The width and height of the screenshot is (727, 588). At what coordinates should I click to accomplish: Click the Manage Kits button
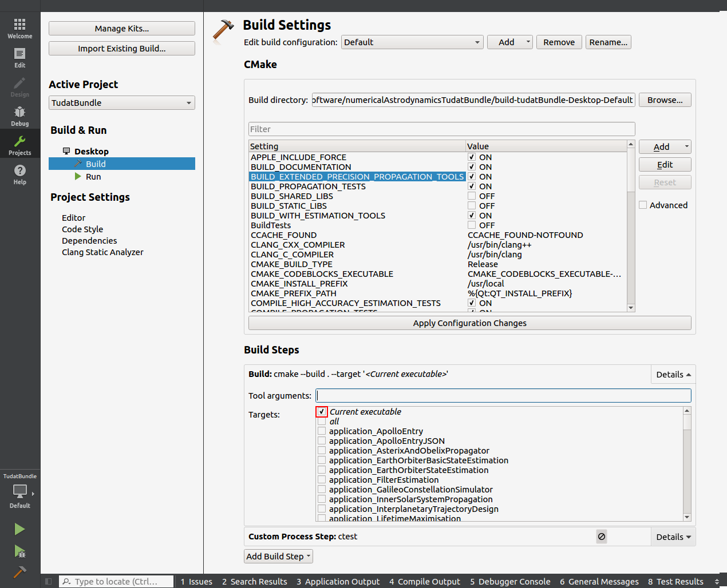coord(122,29)
